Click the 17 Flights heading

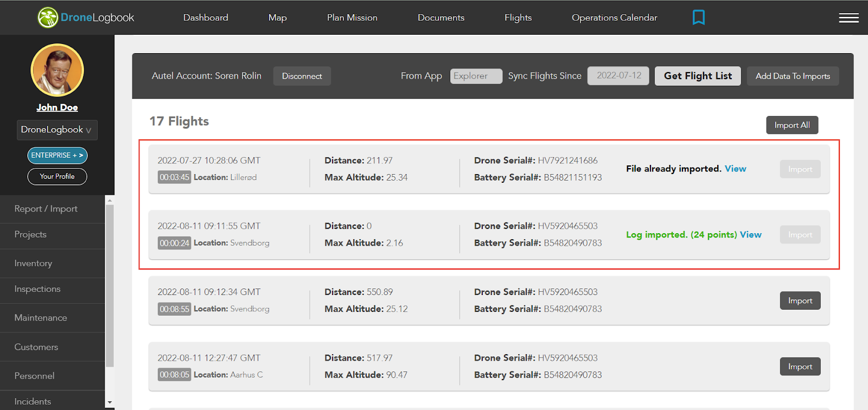click(x=179, y=121)
